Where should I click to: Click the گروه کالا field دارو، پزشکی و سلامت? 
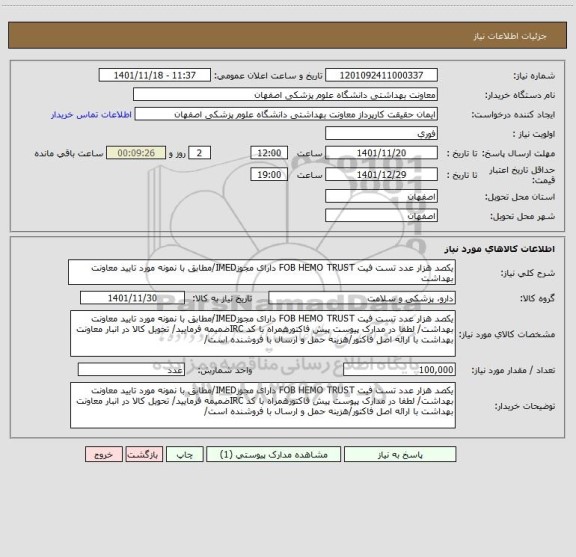(x=362, y=298)
